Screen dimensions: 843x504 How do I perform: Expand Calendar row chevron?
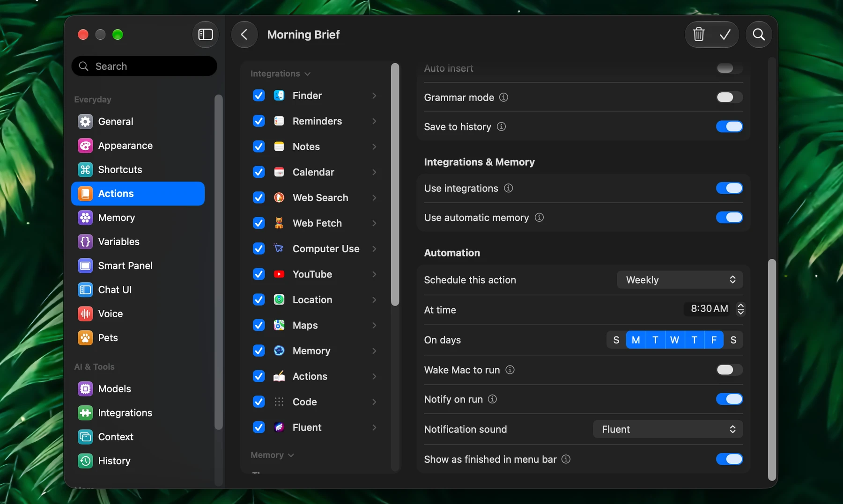click(x=374, y=172)
